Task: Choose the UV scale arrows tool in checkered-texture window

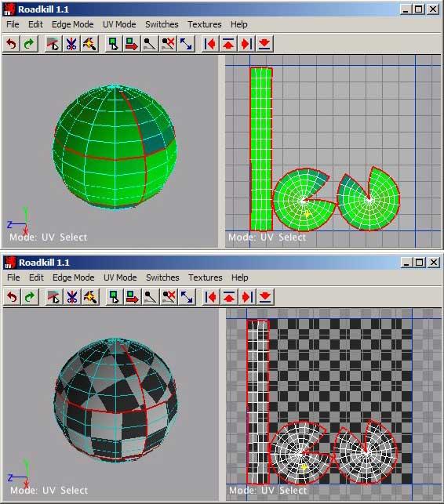Action: [x=187, y=297]
